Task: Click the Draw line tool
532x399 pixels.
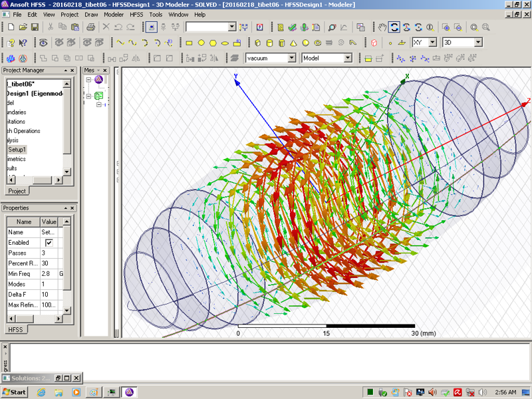Action: (120, 43)
